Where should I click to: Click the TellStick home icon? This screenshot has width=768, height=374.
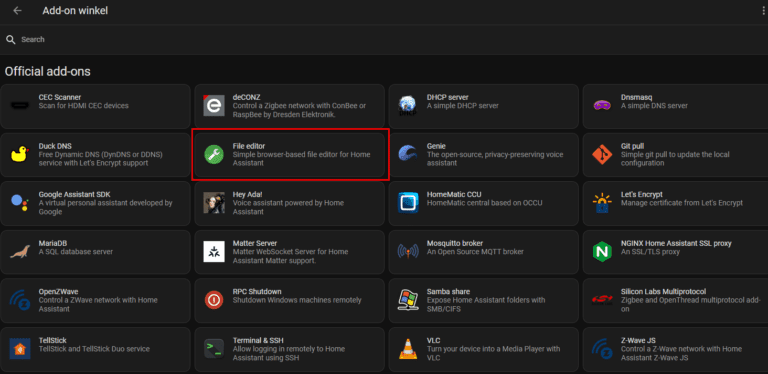[x=20, y=349]
